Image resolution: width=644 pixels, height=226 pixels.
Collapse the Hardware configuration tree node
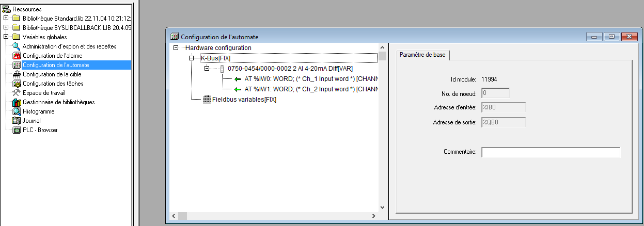click(x=176, y=48)
